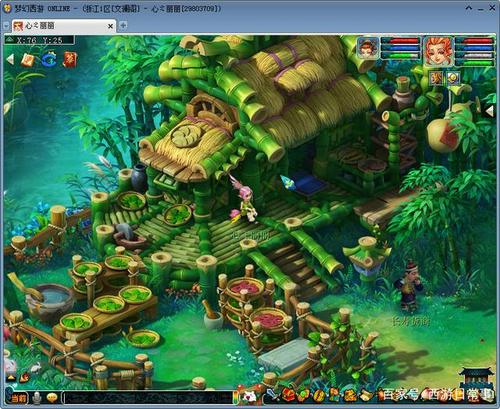Expand chat log with the up arrow

coord(11,378)
